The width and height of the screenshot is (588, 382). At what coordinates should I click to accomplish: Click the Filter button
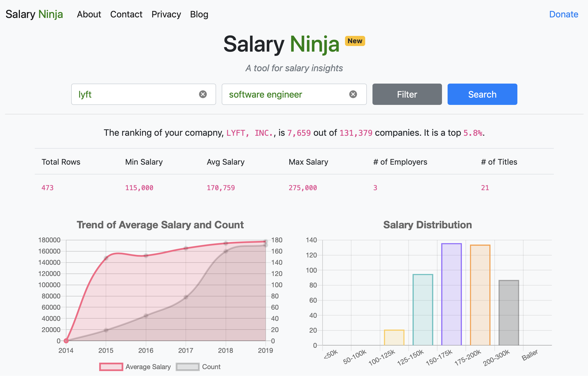[x=407, y=94]
